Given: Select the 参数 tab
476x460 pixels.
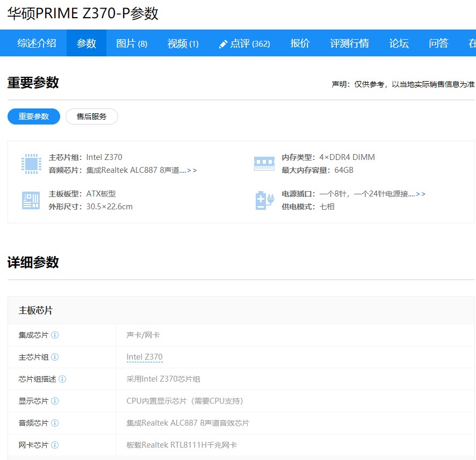Looking at the screenshot, I should pos(86,43).
